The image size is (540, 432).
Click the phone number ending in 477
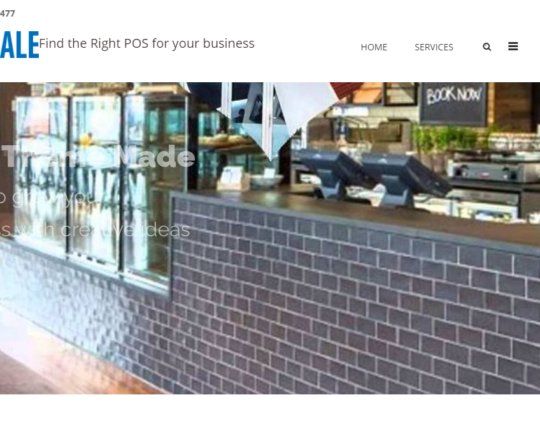tap(7, 13)
